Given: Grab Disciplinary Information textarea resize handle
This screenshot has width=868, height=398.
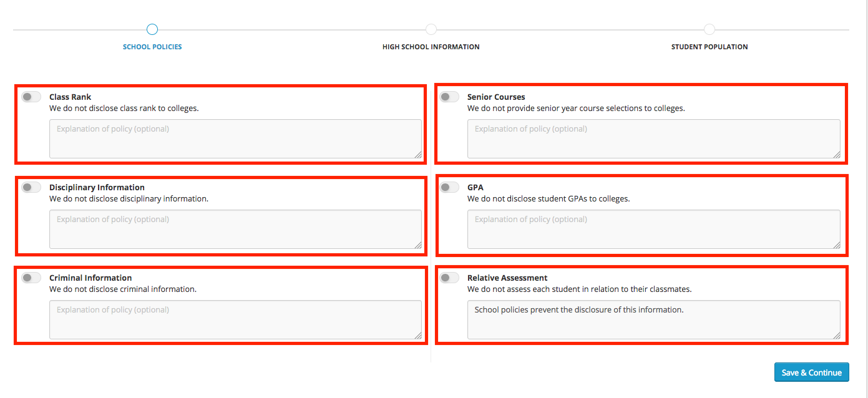Looking at the screenshot, I should tap(417, 245).
